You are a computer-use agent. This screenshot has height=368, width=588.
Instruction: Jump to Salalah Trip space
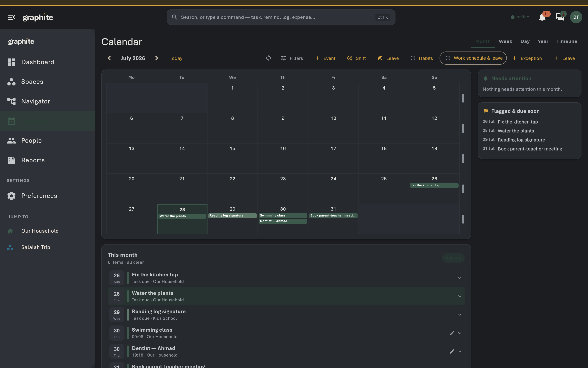pyautogui.click(x=47, y=247)
